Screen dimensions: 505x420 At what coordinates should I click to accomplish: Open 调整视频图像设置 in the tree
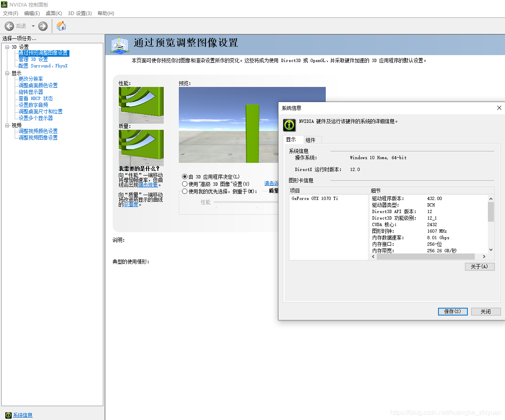(38, 138)
